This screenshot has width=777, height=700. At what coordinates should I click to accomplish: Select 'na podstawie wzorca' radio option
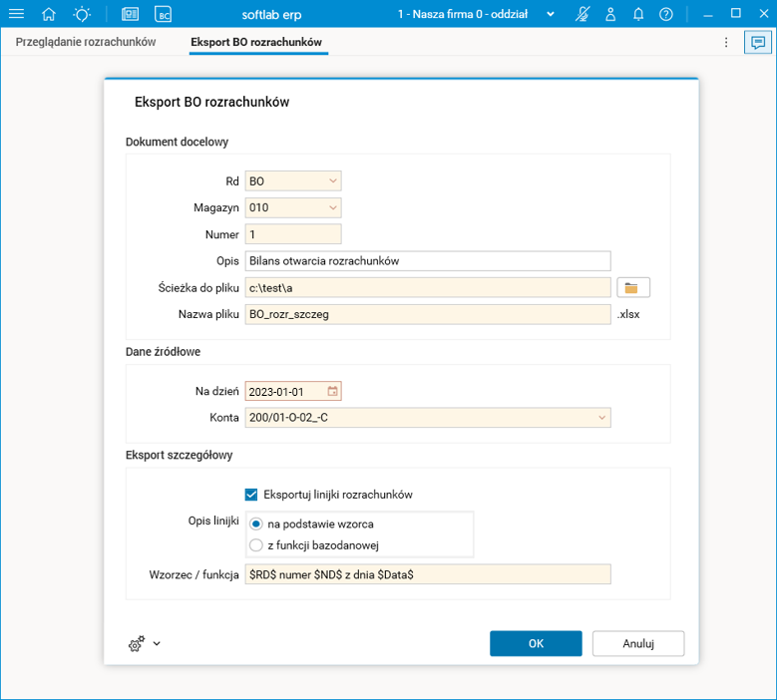coord(256,524)
